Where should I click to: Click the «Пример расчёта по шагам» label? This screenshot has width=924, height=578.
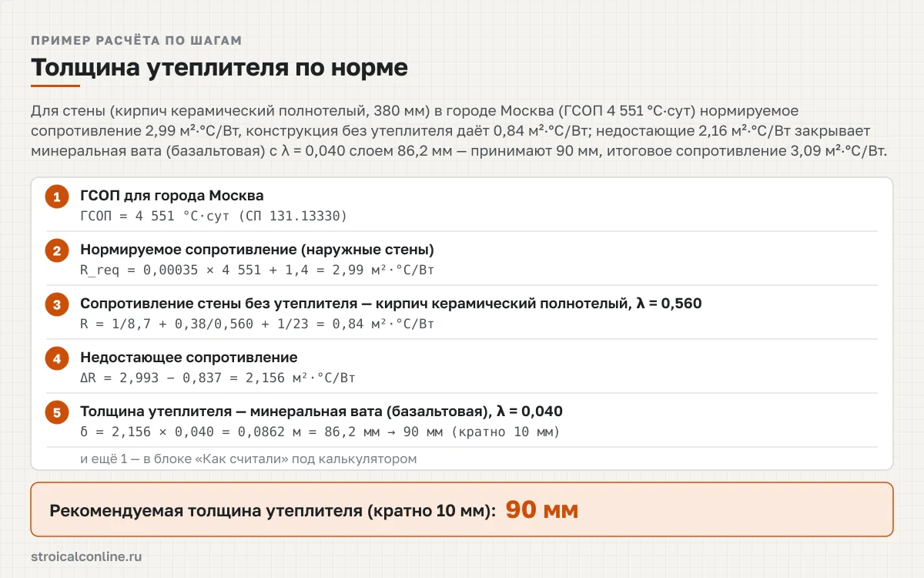coord(136,40)
